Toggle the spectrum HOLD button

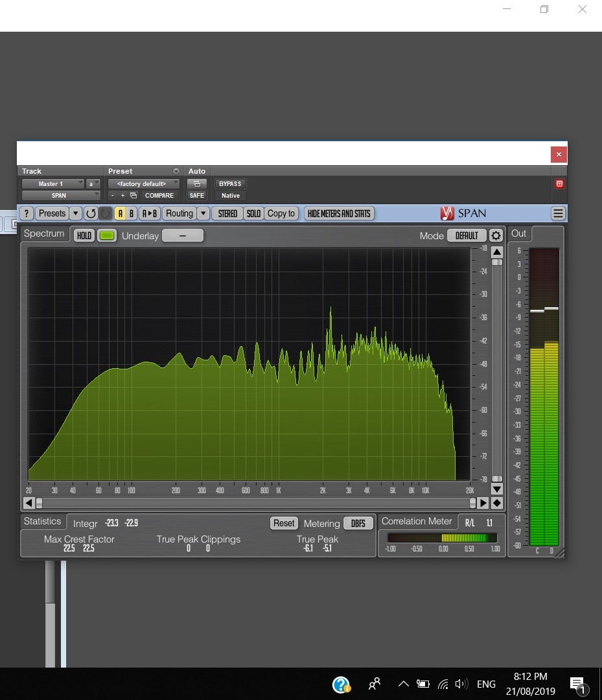84,236
